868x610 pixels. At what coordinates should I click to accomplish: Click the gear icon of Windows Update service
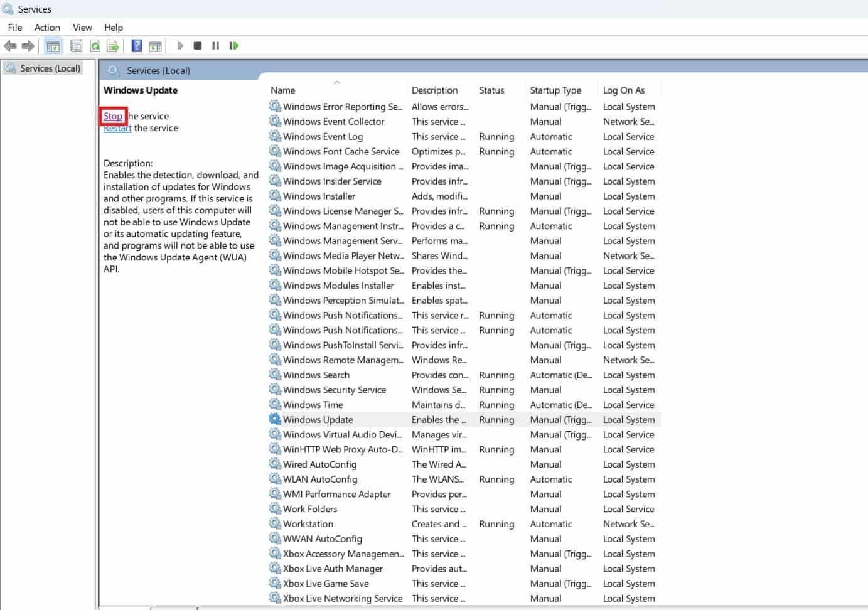coord(275,419)
